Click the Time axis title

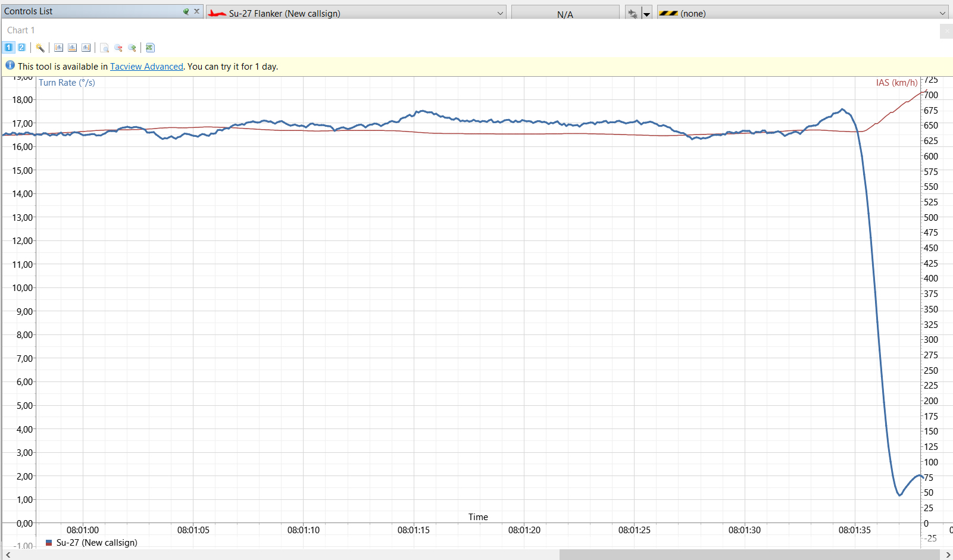[478, 517]
